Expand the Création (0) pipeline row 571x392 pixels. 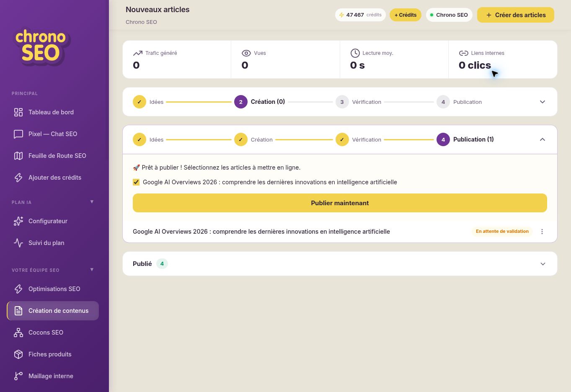[x=543, y=102]
